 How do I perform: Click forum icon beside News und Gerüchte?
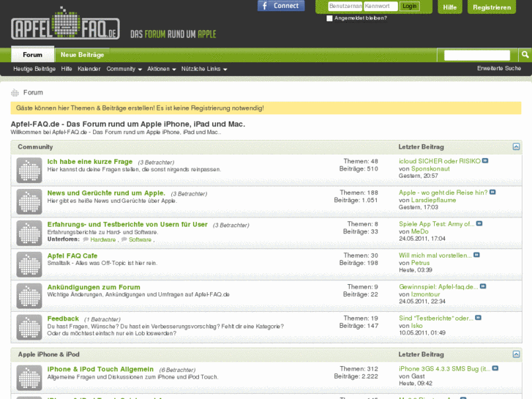(29, 201)
